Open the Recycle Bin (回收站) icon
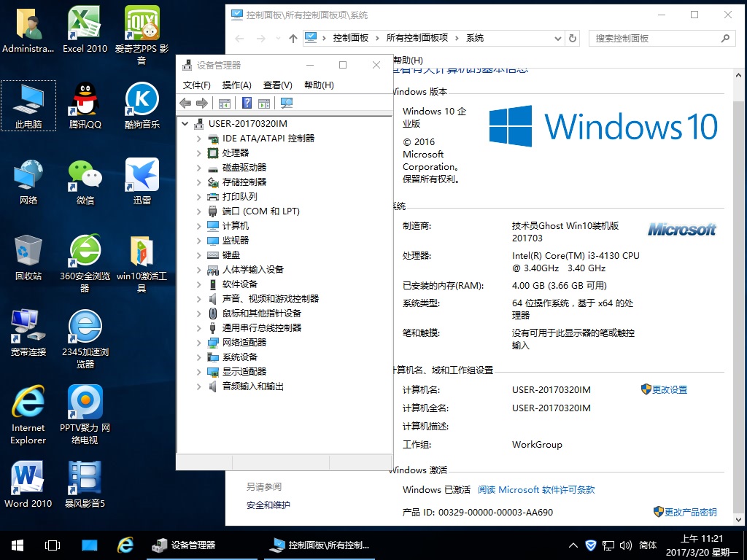Screen dimensions: 747x560 [x=28, y=257]
